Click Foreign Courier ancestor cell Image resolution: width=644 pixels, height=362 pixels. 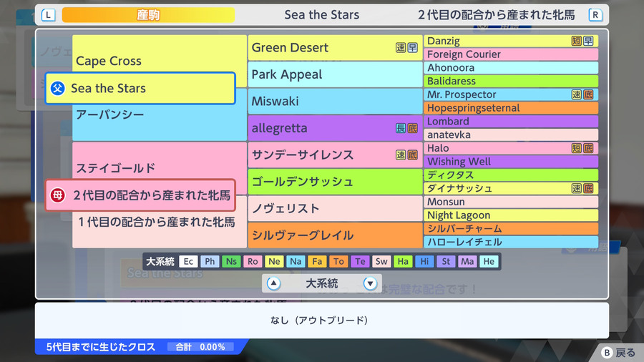pyautogui.click(x=511, y=54)
